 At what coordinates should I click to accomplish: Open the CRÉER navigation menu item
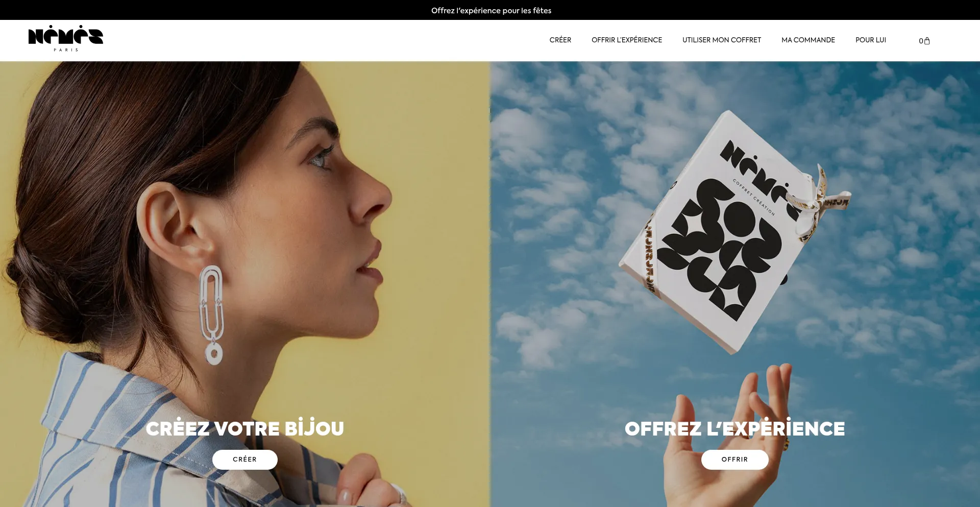tap(560, 40)
